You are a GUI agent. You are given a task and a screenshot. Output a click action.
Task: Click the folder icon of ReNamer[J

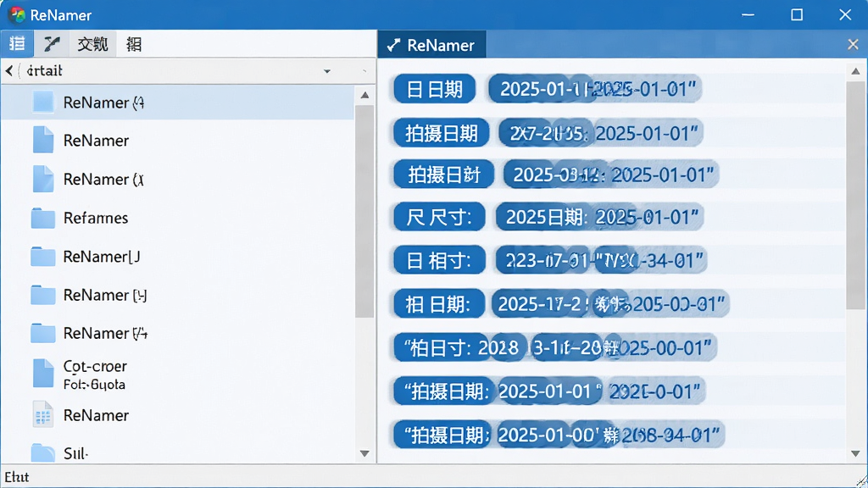coord(42,257)
